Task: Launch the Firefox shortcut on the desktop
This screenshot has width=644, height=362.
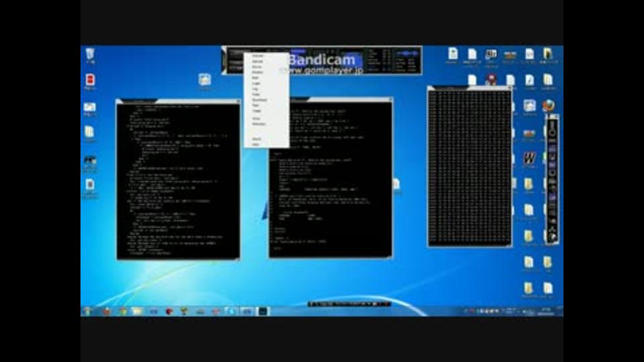Action: click(548, 105)
